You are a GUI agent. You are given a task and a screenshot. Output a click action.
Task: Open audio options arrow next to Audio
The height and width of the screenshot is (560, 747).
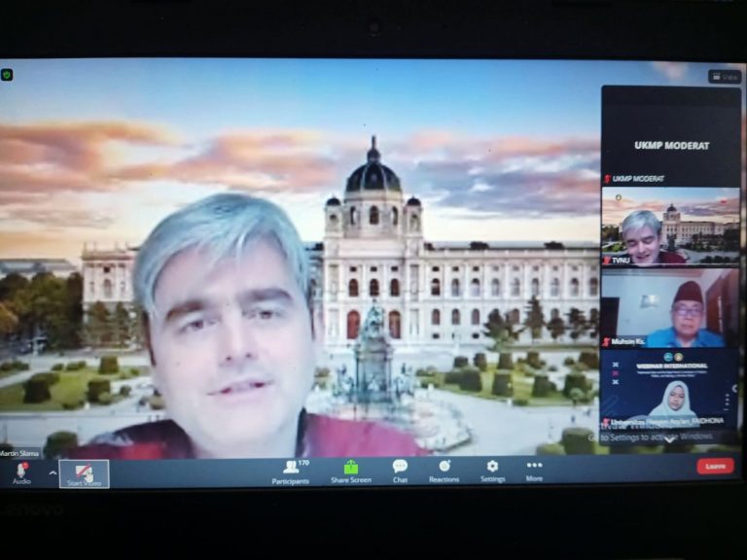[53, 472]
